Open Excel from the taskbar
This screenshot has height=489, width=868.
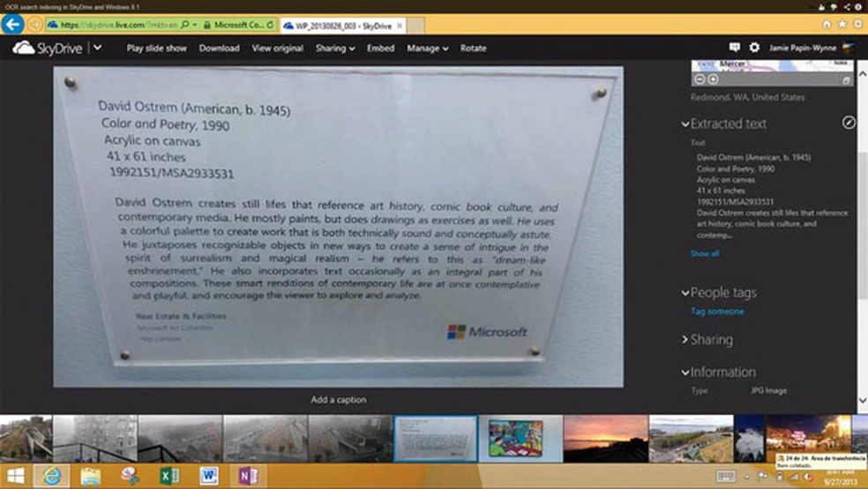point(169,477)
